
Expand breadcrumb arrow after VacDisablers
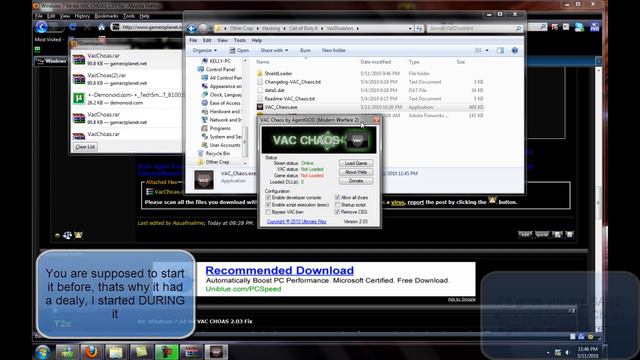pyautogui.click(x=358, y=29)
